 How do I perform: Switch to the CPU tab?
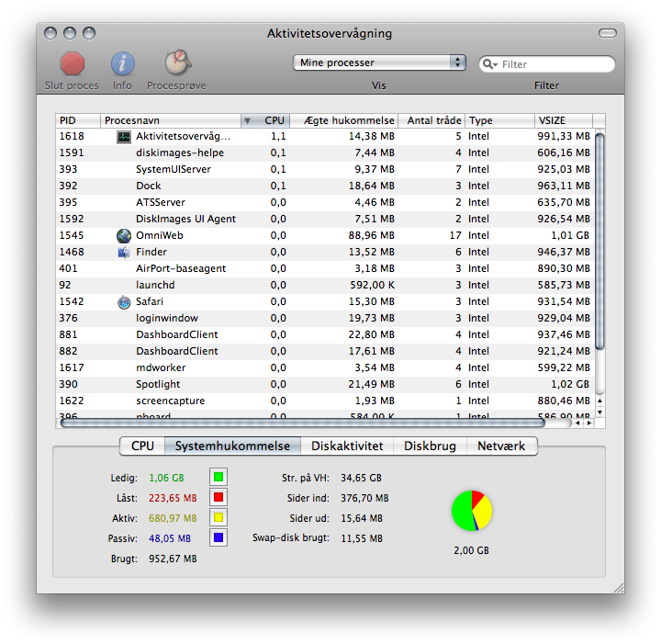142,446
